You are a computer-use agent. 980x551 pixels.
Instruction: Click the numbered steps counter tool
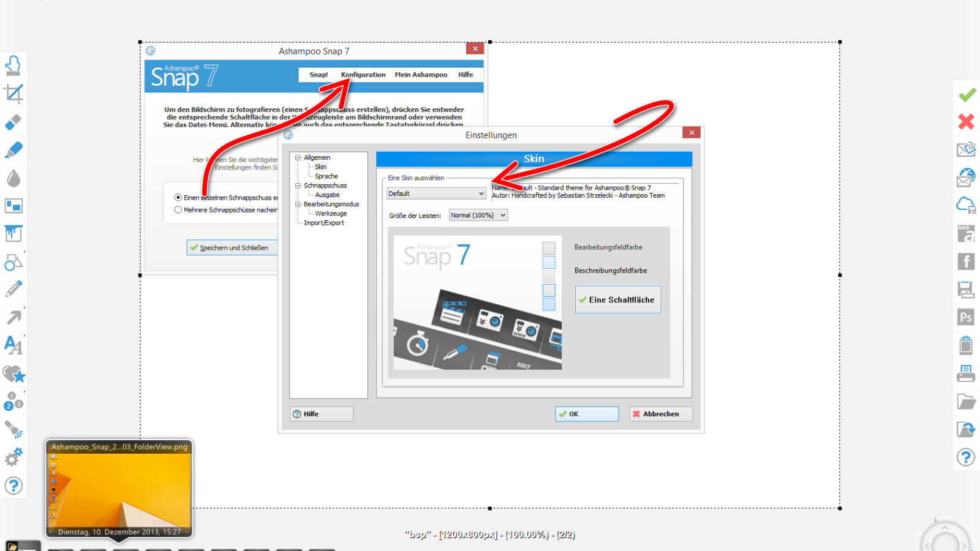13,401
